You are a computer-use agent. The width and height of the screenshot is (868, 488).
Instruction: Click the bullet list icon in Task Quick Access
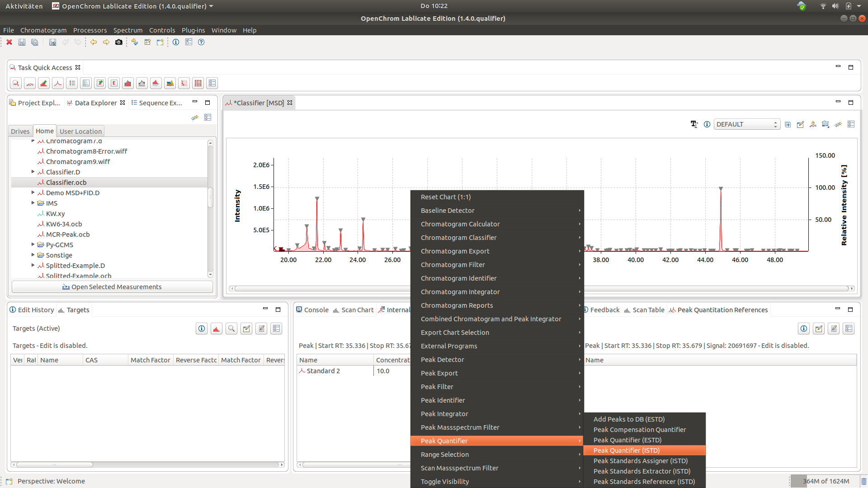[x=72, y=83]
